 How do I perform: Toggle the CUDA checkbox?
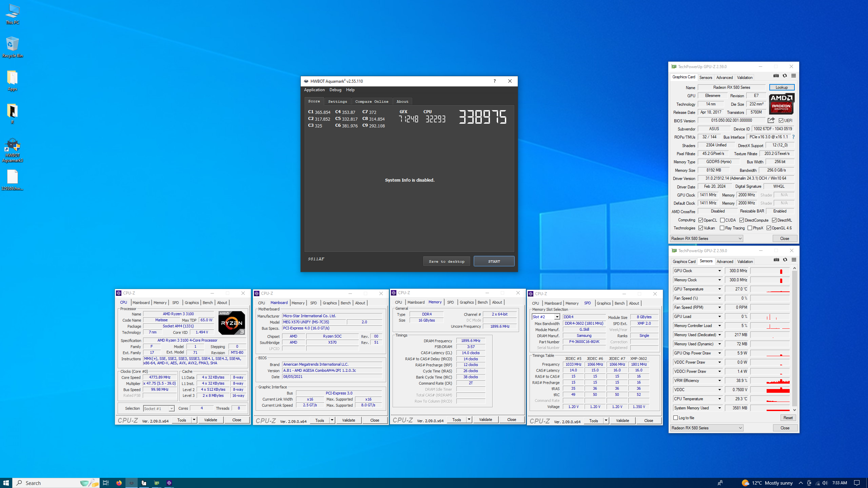tap(722, 220)
